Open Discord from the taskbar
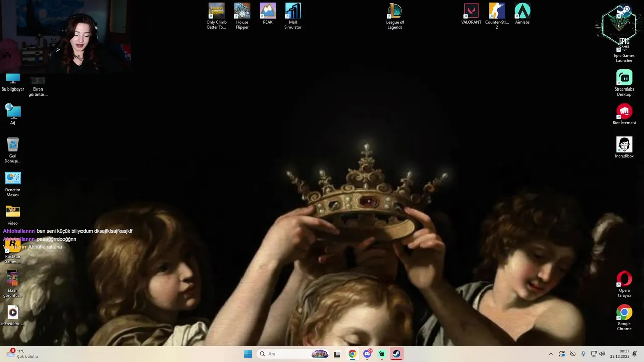This screenshot has height=362, width=644. click(367, 354)
